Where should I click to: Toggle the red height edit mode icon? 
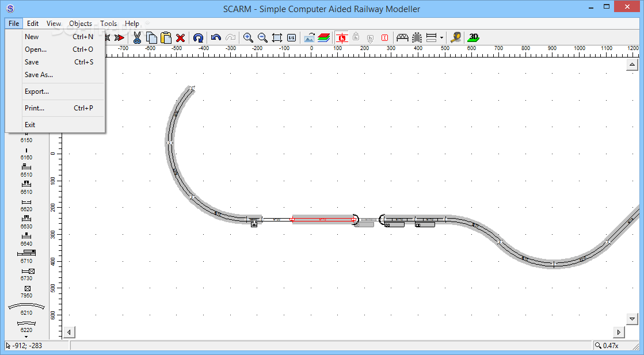(342, 38)
